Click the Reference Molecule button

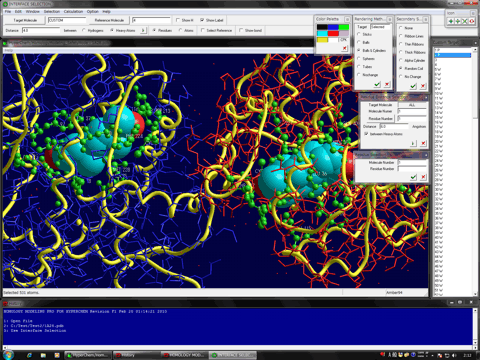pos(109,20)
